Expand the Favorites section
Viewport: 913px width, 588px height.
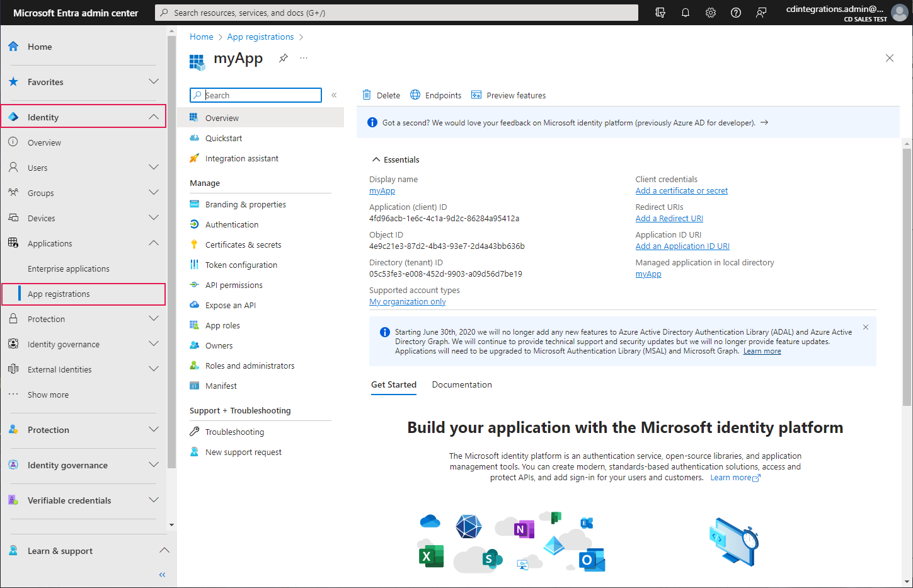[x=153, y=81]
